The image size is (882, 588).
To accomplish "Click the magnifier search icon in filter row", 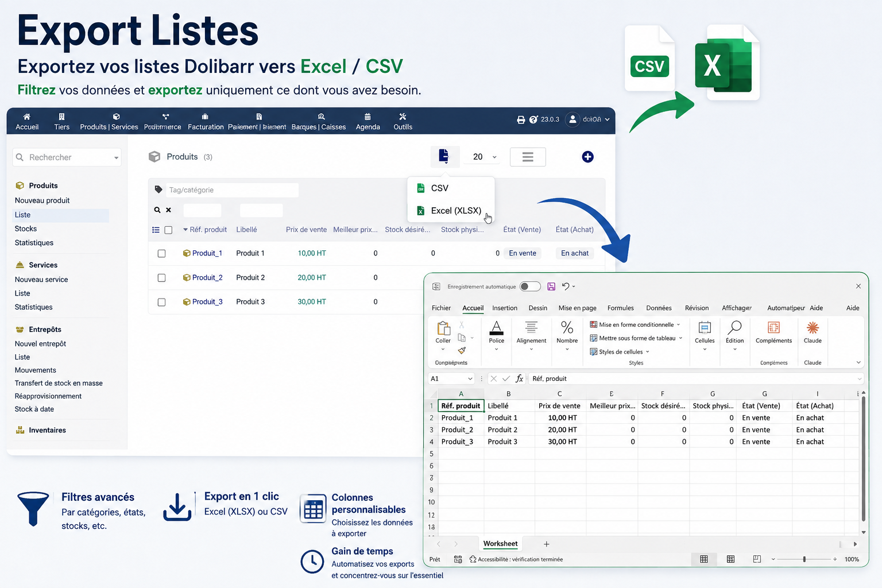I will [157, 210].
